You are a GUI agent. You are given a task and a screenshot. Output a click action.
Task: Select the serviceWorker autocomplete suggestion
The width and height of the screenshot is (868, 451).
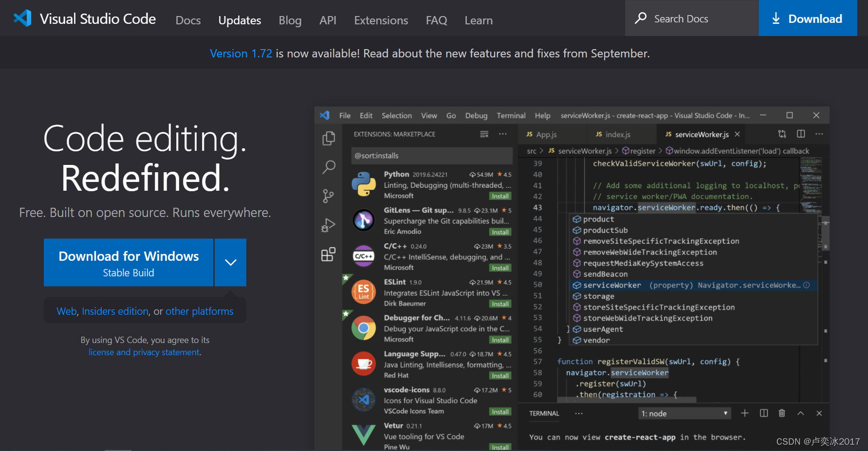click(693, 285)
